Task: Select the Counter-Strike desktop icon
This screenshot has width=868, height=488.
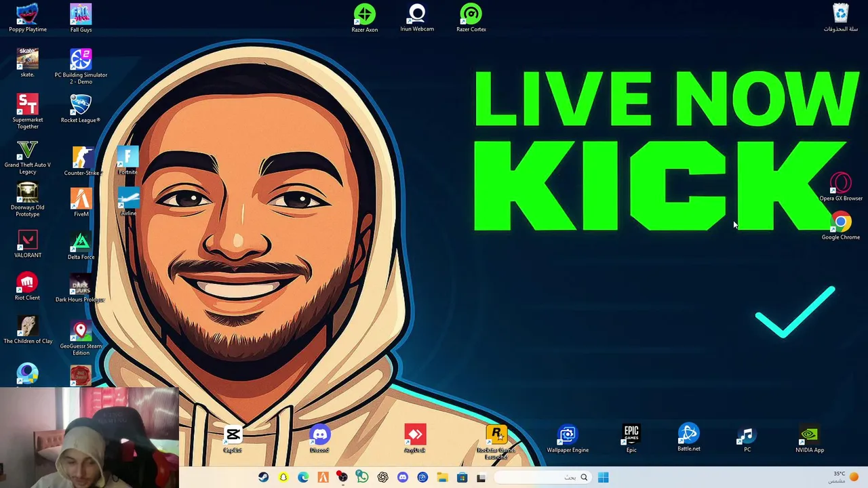Action: tap(83, 161)
